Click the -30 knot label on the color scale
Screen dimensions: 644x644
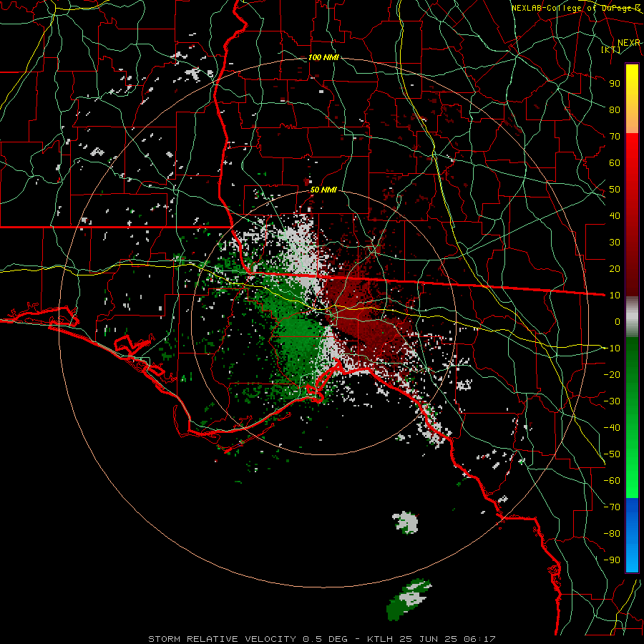point(612,401)
